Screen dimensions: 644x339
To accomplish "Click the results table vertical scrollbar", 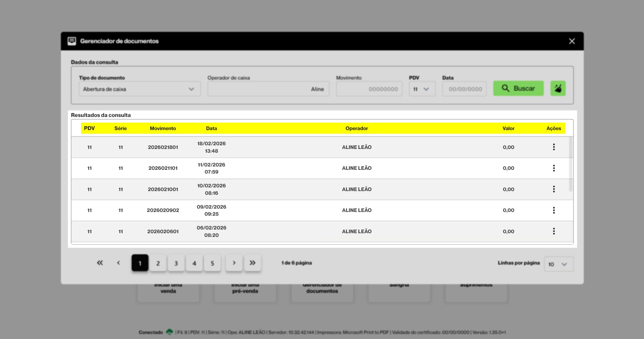I will click(x=571, y=165).
